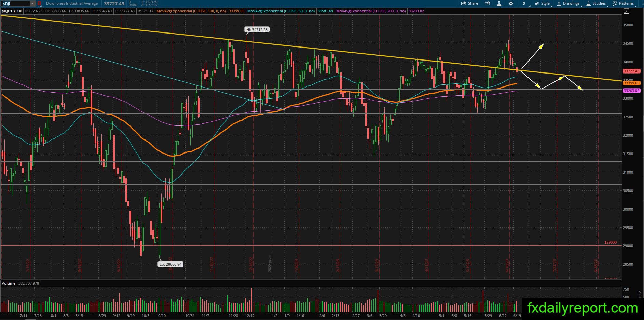Click the 33203.02 value in the study header

tap(416, 11)
